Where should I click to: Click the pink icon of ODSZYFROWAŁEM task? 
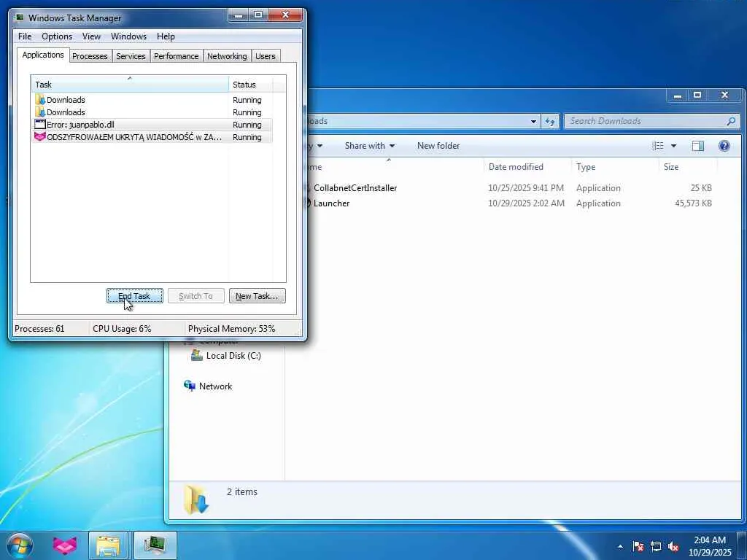coord(40,137)
